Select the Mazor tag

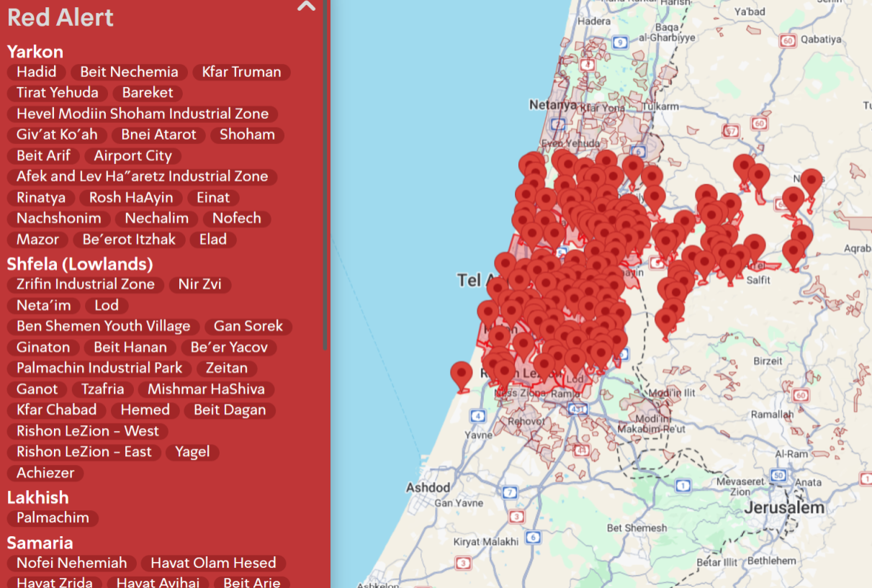click(x=37, y=239)
